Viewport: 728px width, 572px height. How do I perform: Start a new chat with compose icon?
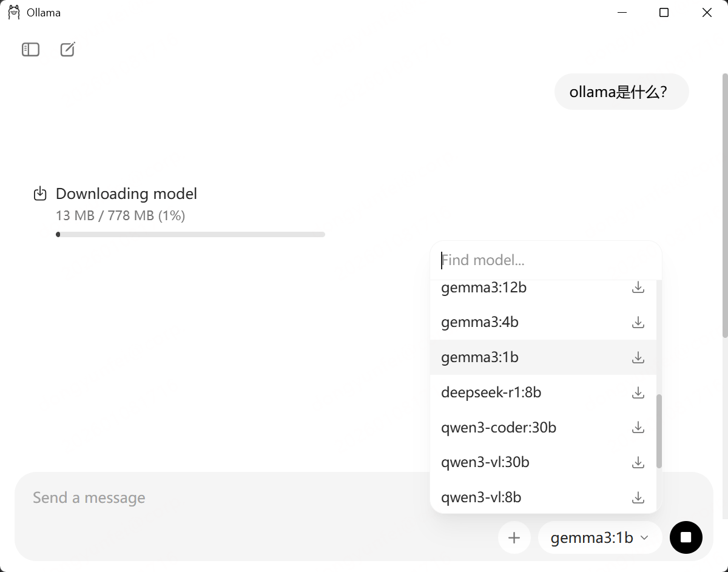pyautogui.click(x=68, y=50)
